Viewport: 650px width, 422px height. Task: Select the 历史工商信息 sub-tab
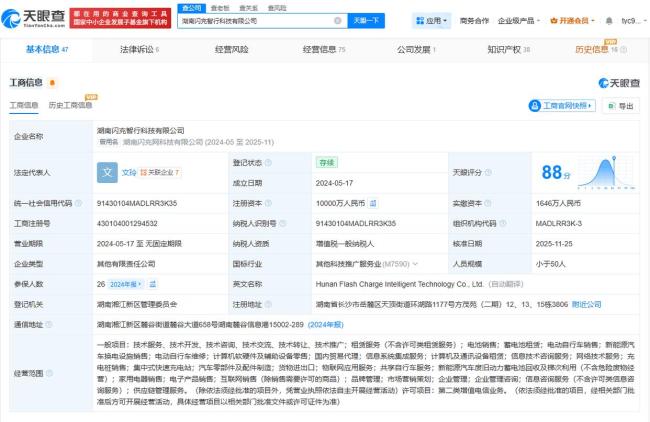pyautogui.click(x=70, y=105)
